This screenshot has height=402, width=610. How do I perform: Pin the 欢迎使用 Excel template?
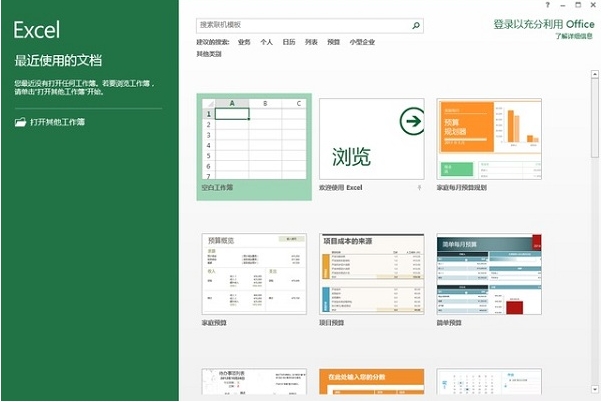coord(419,188)
